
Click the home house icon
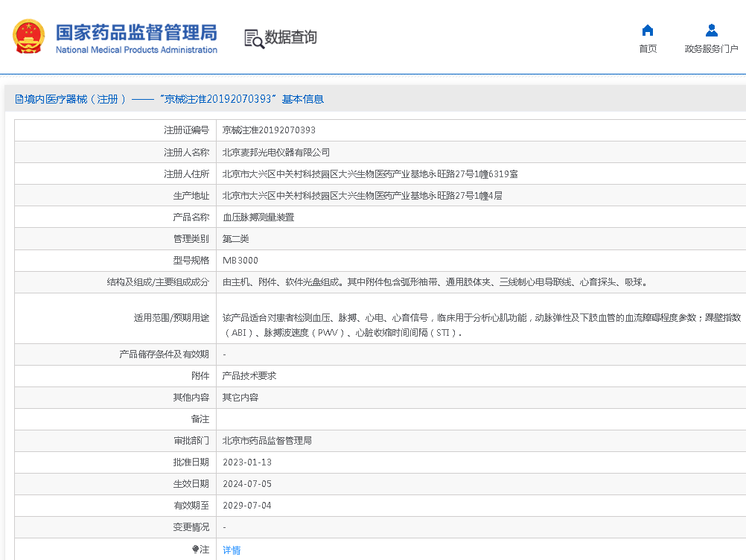coord(647,31)
